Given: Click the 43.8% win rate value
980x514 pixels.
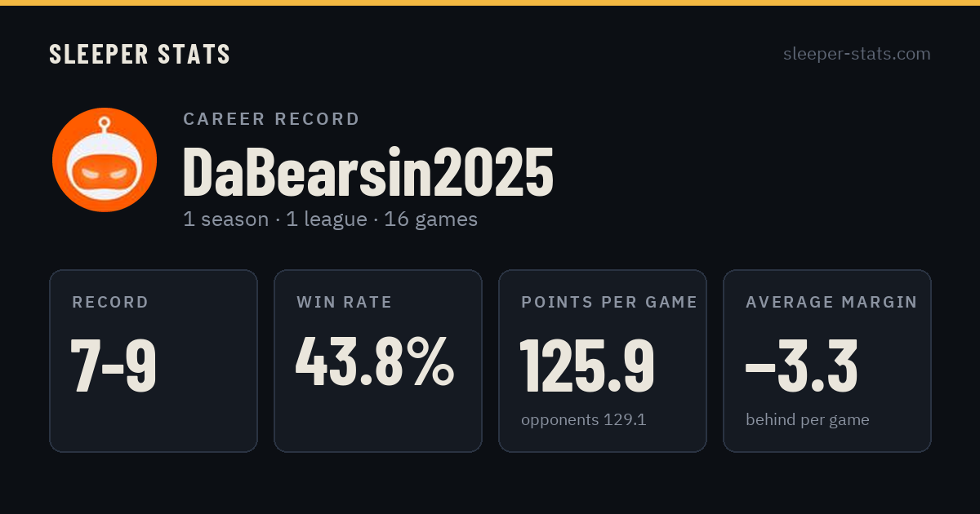Looking at the screenshot, I should tap(375, 361).
